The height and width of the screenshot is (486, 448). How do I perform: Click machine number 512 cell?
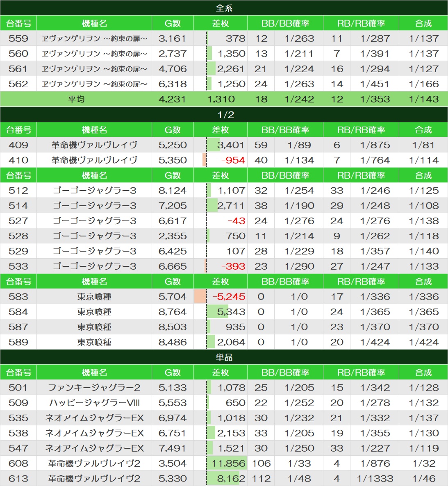18,190
